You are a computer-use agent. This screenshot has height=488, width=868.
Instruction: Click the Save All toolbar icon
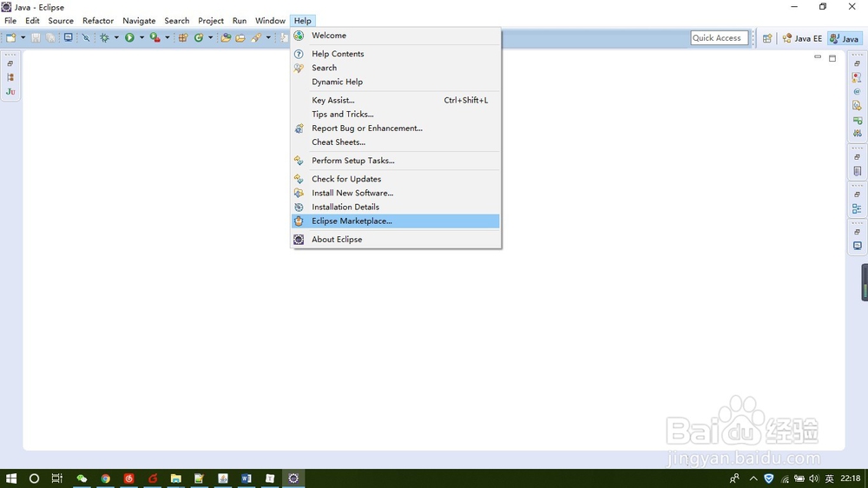(50, 37)
